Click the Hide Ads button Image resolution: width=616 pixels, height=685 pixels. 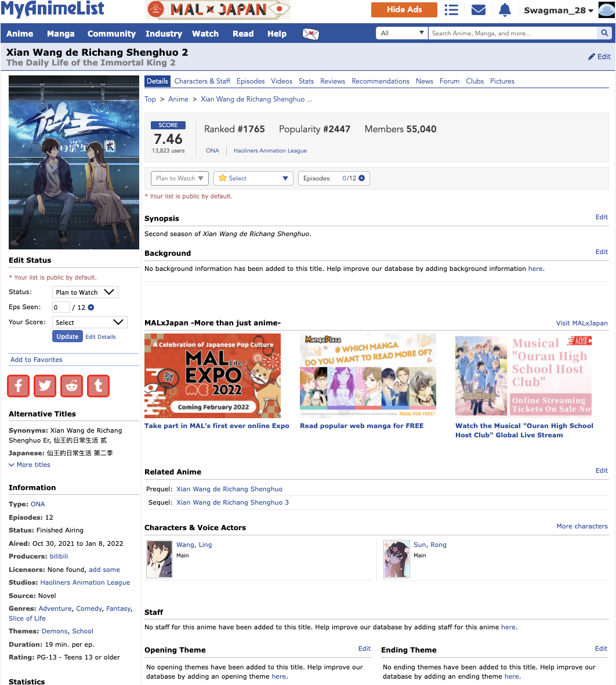[x=404, y=10]
